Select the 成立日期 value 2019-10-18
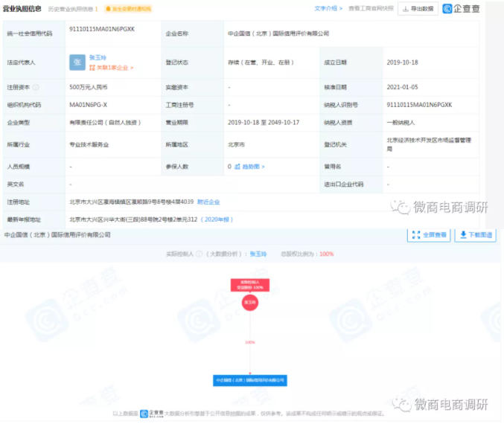 [403, 62]
